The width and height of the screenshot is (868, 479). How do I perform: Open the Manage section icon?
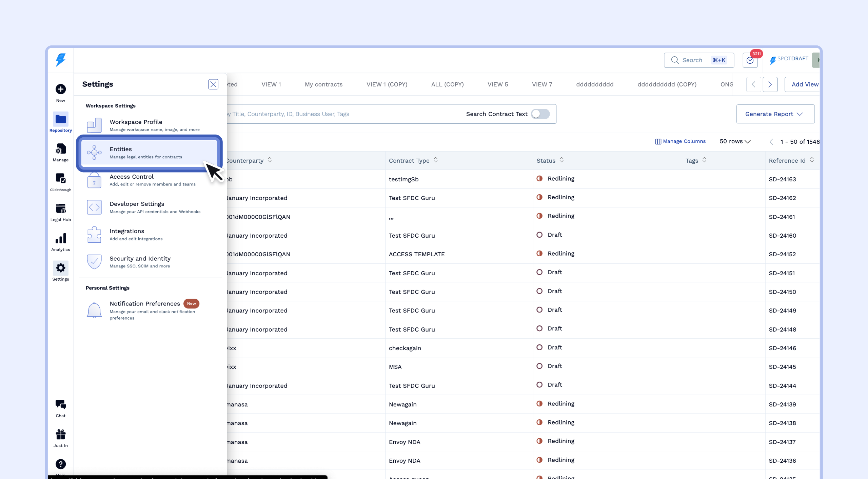pyautogui.click(x=61, y=149)
